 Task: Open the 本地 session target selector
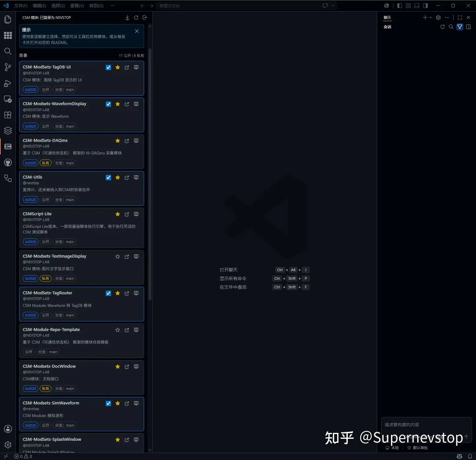(392, 448)
